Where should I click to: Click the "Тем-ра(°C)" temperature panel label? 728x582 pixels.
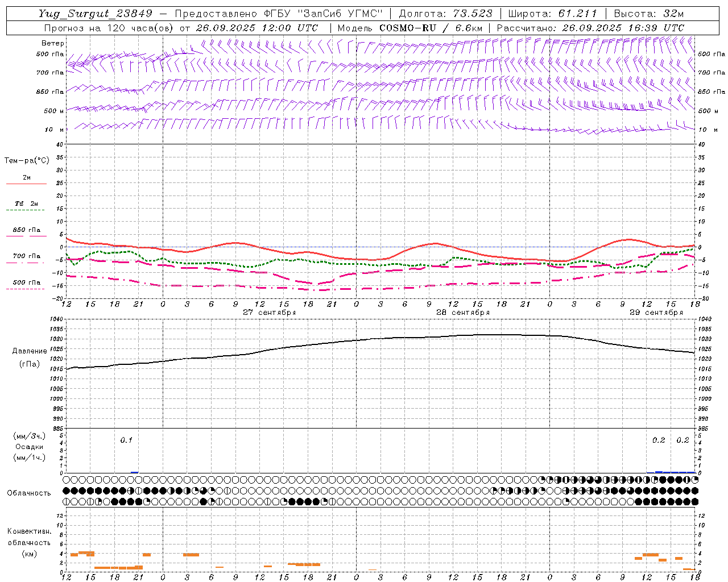27,161
